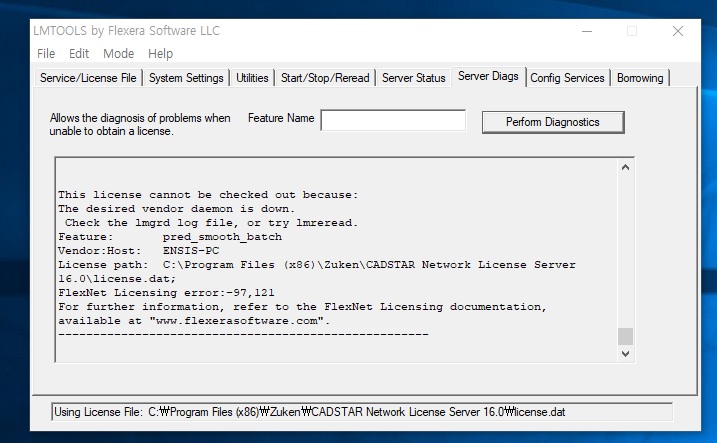Open the Utilities tab
Image resolution: width=717 pixels, height=443 pixels.
[252, 78]
